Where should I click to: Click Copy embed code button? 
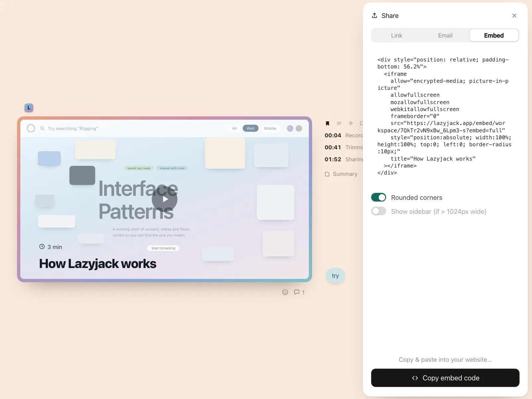(445, 378)
